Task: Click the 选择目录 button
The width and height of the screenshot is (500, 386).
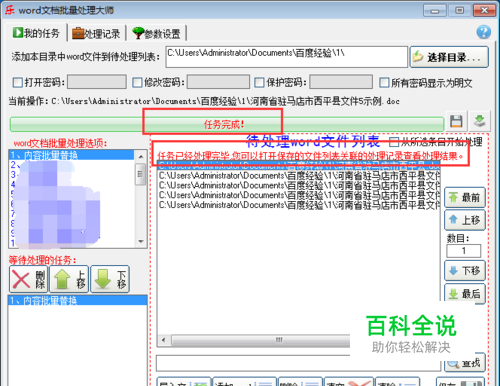Action: pyautogui.click(x=449, y=57)
